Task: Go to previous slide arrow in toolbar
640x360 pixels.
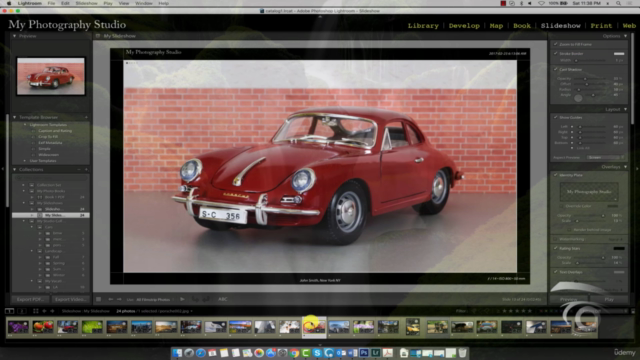Action: tap(111, 299)
